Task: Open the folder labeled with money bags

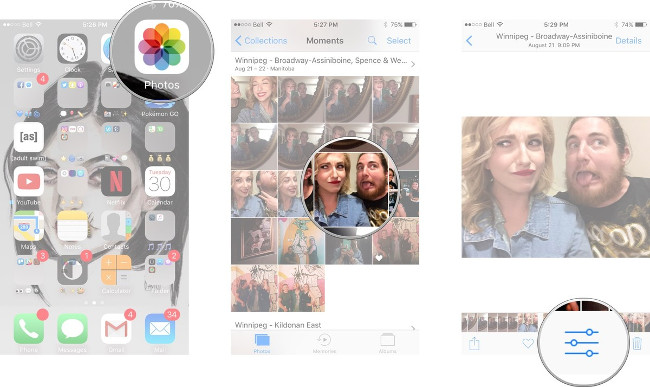Action: (x=160, y=137)
